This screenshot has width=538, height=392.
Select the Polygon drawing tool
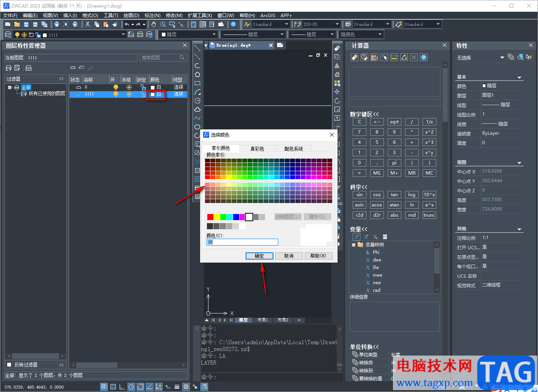pos(197,74)
